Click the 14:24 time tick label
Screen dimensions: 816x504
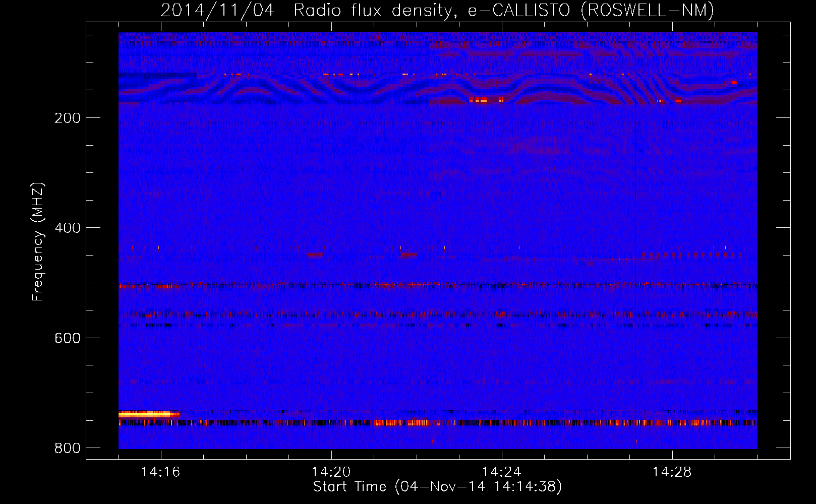tap(502, 472)
